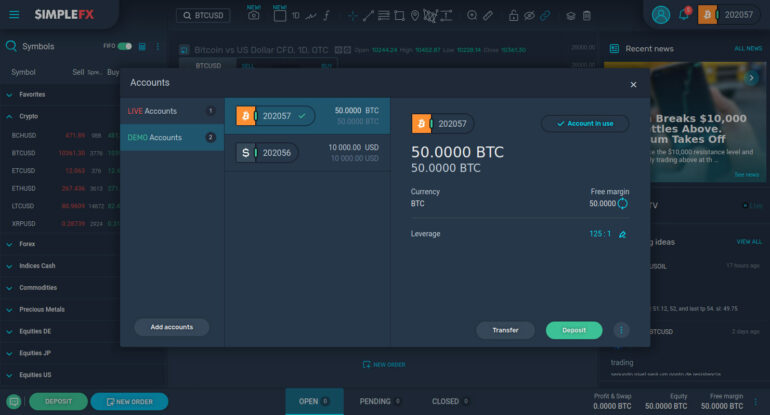Image resolution: width=770 pixels, height=415 pixels.
Task: Click the green Deposit button in dialog
Action: point(574,330)
